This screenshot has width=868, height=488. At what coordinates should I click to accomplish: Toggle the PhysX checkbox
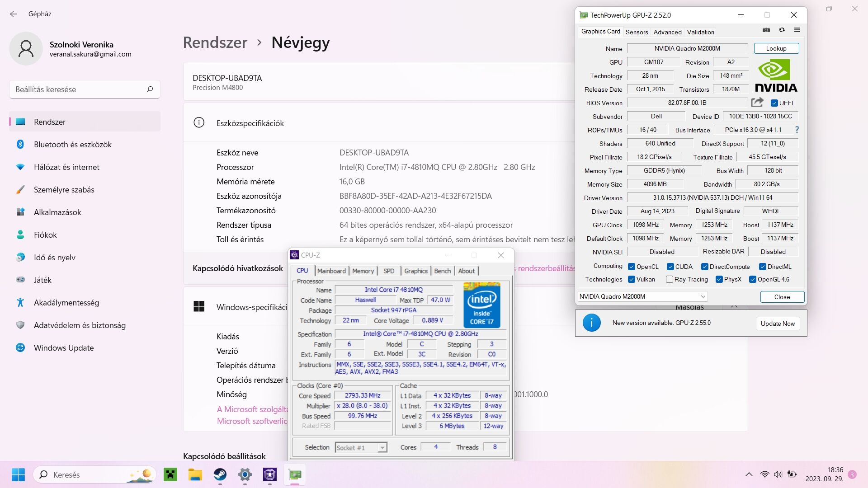pos(719,279)
